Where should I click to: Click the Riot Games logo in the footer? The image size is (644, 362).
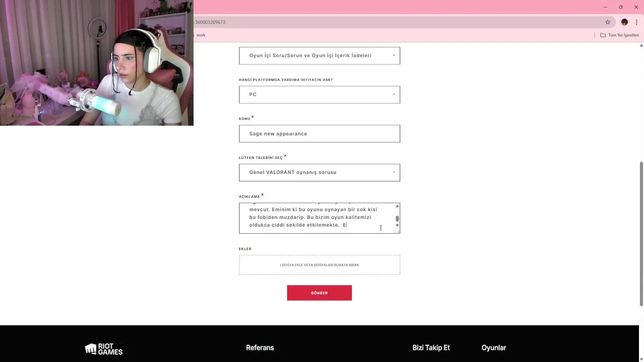click(104, 349)
